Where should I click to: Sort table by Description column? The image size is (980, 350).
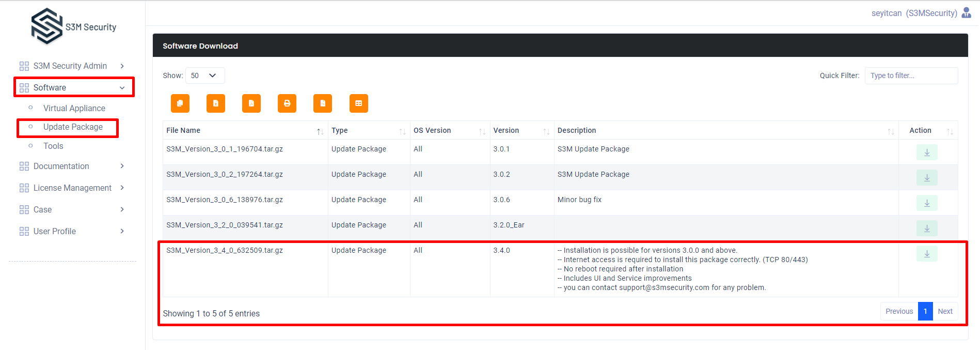891,131
